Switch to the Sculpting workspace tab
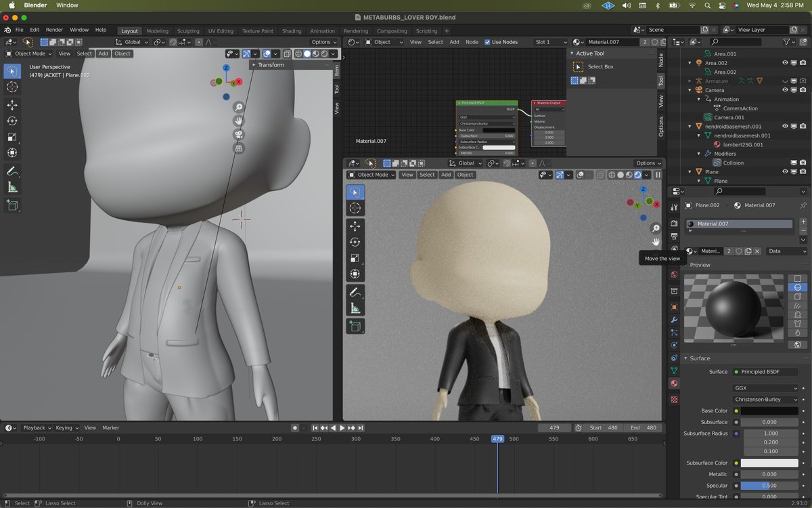 (x=188, y=31)
